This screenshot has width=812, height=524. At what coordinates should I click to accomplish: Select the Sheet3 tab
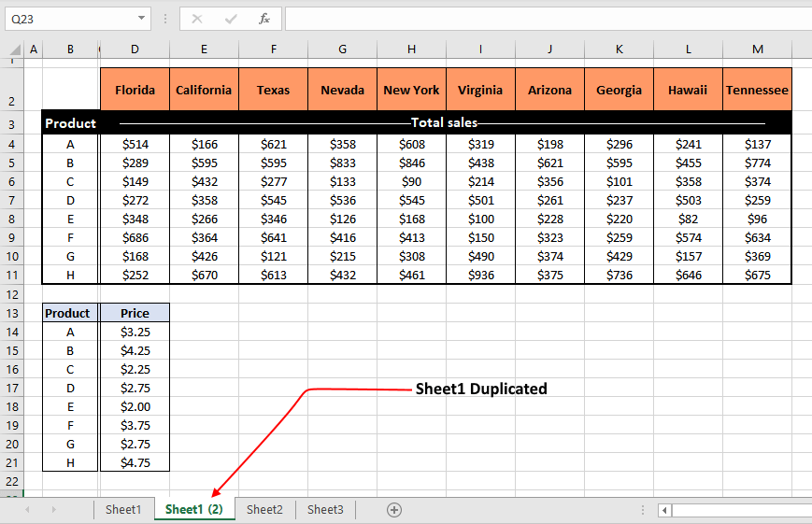(325, 510)
